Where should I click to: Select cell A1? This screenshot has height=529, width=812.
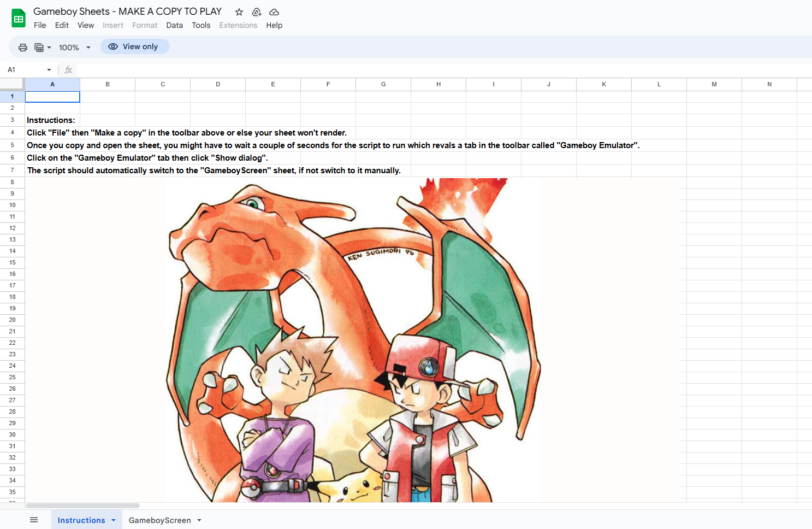pyautogui.click(x=52, y=97)
